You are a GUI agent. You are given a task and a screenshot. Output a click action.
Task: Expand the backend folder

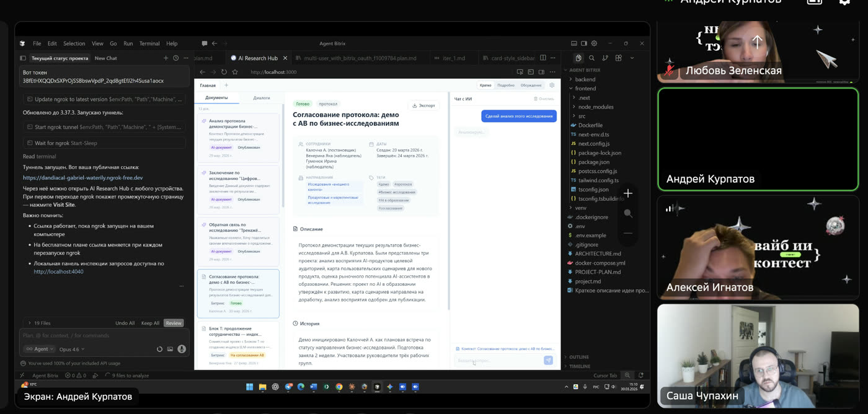(x=585, y=79)
